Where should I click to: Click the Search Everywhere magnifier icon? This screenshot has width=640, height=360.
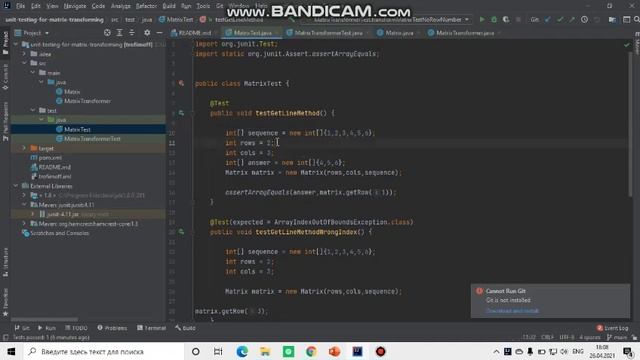(x=637, y=20)
